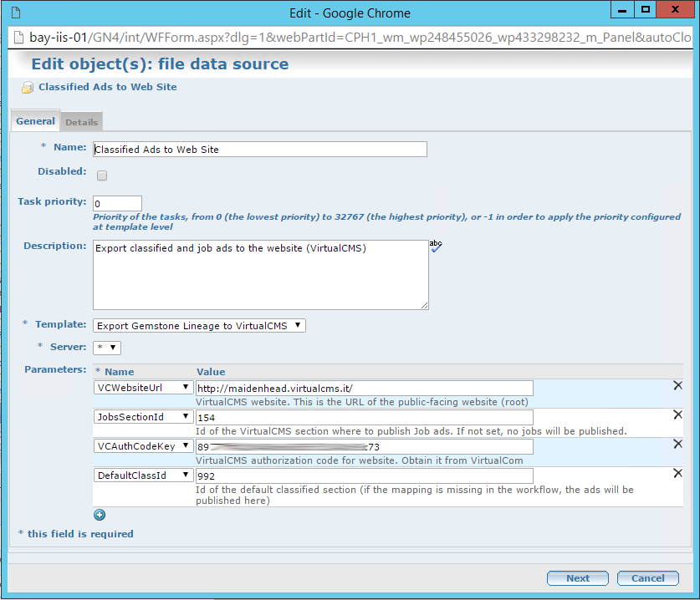Click the file data source icon
Image resolution: width=700 pixels, height=600 pixels.
(28, 88)
